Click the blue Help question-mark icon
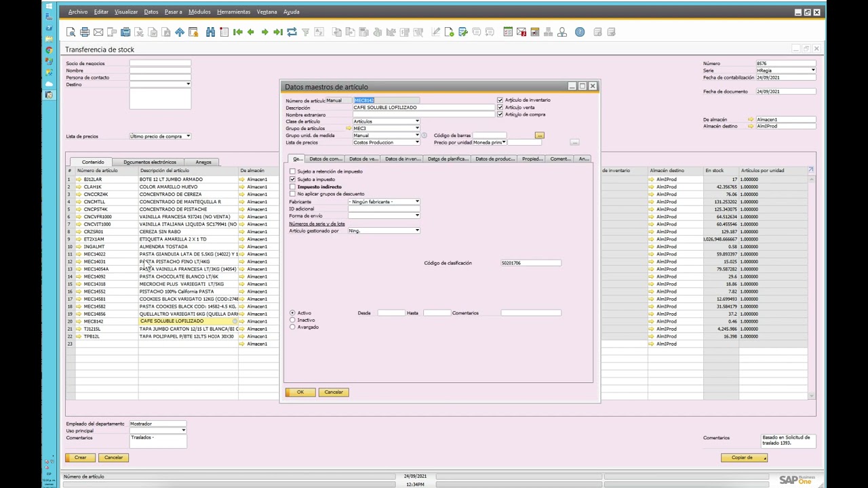Image resolution: width=868 pixels, height=488 pixels. click(x=580, y=32)
